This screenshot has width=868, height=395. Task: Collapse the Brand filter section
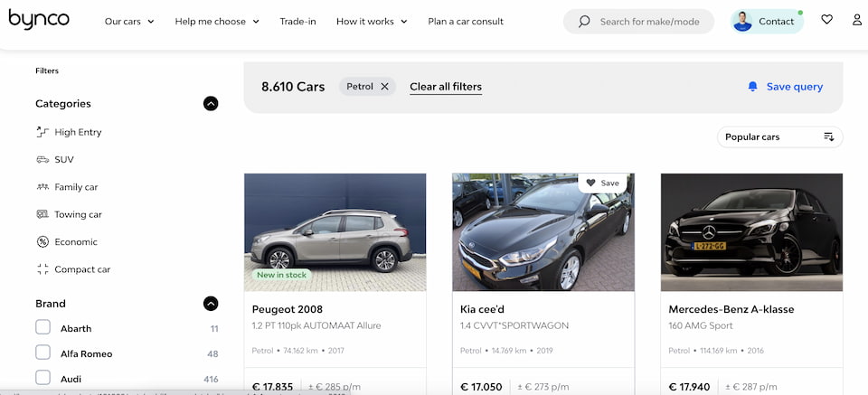(211, 304)
